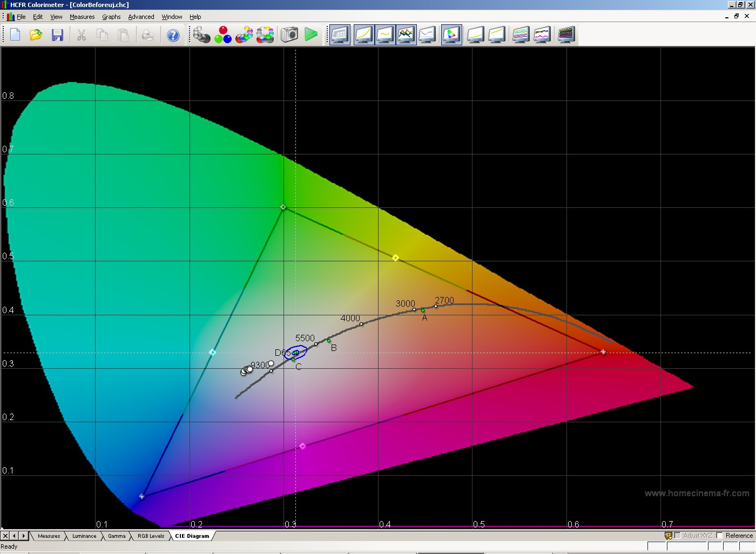Click the 4000 color temperature label

click(350, 318)
